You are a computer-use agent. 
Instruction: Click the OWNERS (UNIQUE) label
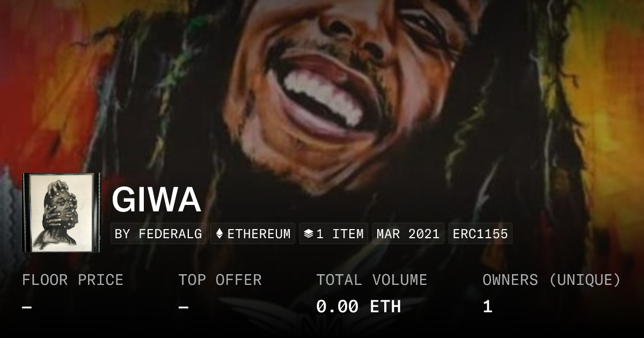[x=552, y=280]
